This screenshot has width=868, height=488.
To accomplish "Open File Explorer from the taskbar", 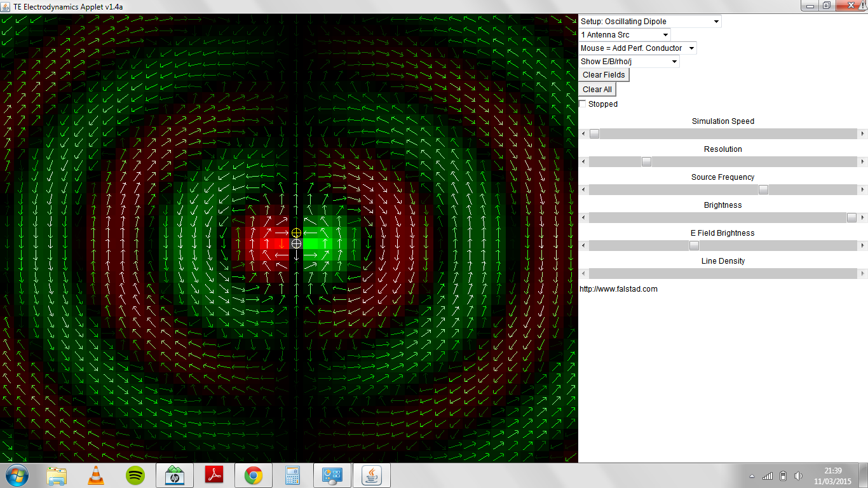I will pyautogui.click(x=57, y=475).
